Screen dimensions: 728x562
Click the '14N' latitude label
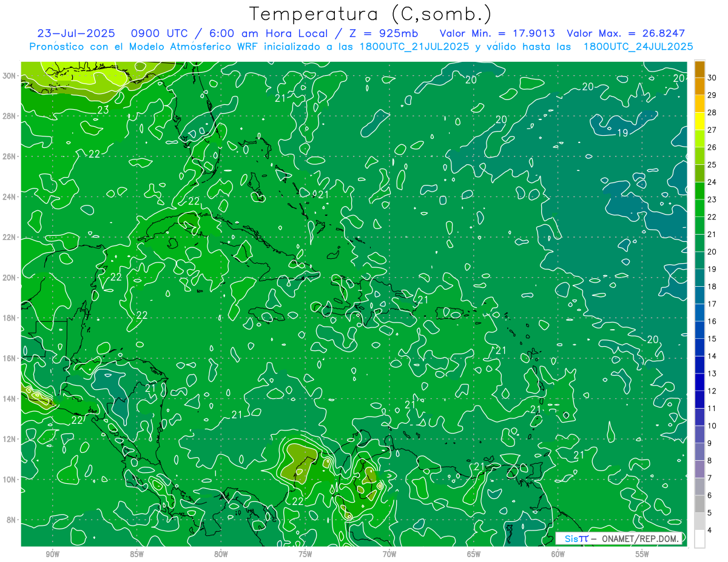[x=9, y=399]
